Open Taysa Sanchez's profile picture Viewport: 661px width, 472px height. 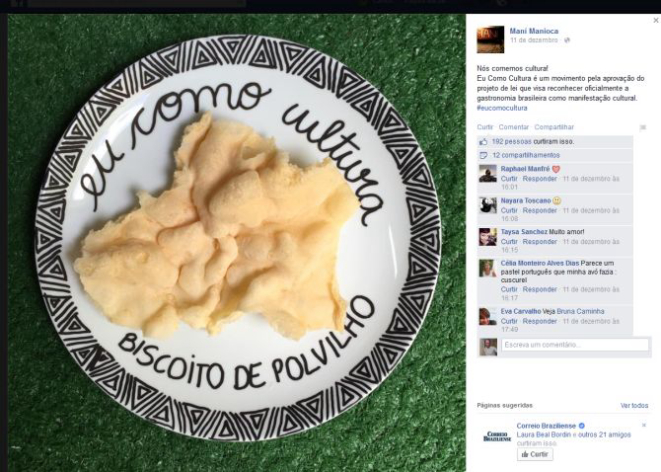(488, 237)
